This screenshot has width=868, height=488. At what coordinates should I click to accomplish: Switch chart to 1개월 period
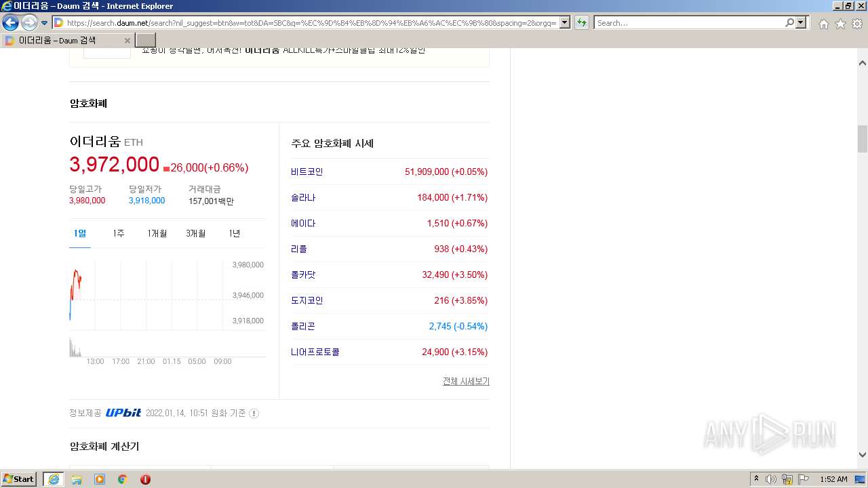157,234
